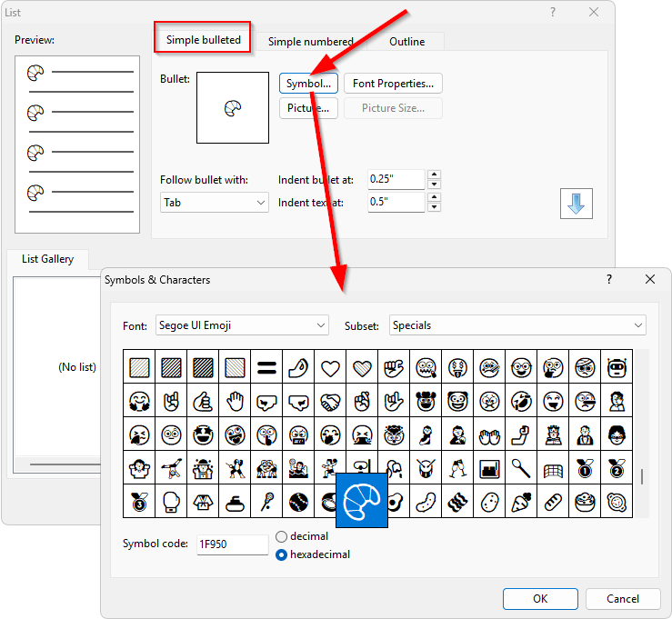Click the List dialog help question mark
This screenshot has height=619, width=672.
pyautogui.click(x=553, y=12)
